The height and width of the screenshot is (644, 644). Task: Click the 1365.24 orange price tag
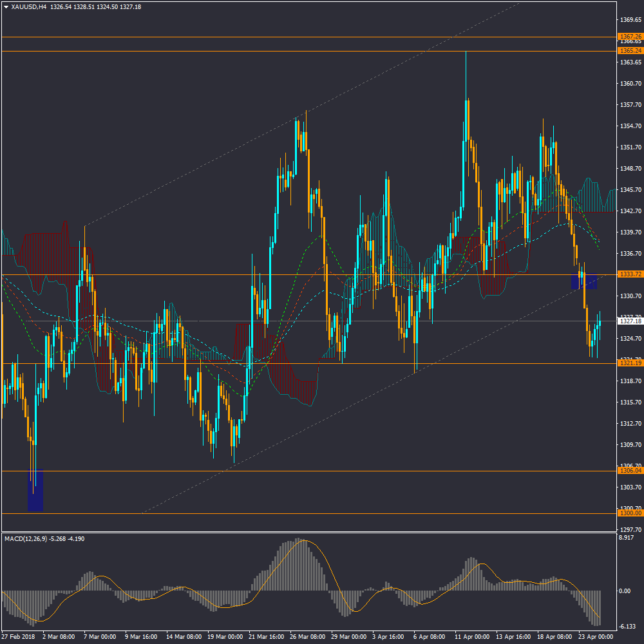click(x=629, y=50)
